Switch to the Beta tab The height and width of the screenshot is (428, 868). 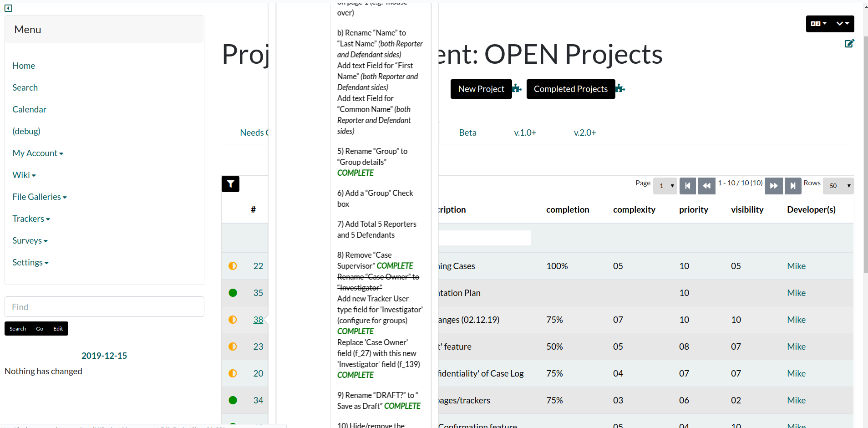pos(467,132)
